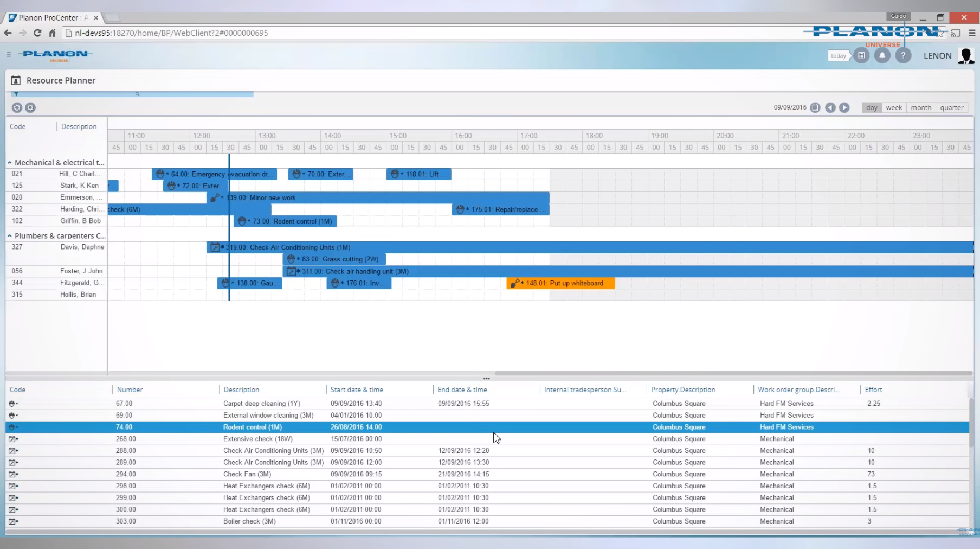Image resolution: width=980 pixels, height=549 pixels.
Task: Click the row icon for order 288.00
Action: click(14, 451)
